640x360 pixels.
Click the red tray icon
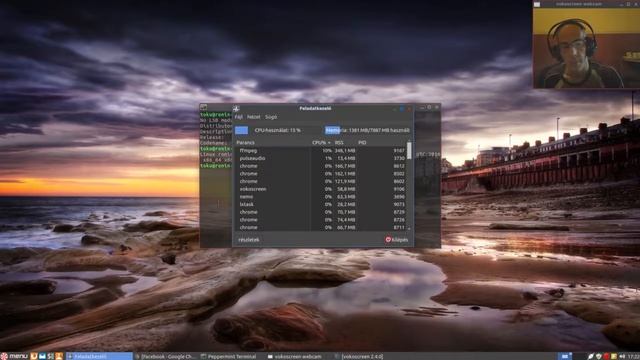[607, 357]
